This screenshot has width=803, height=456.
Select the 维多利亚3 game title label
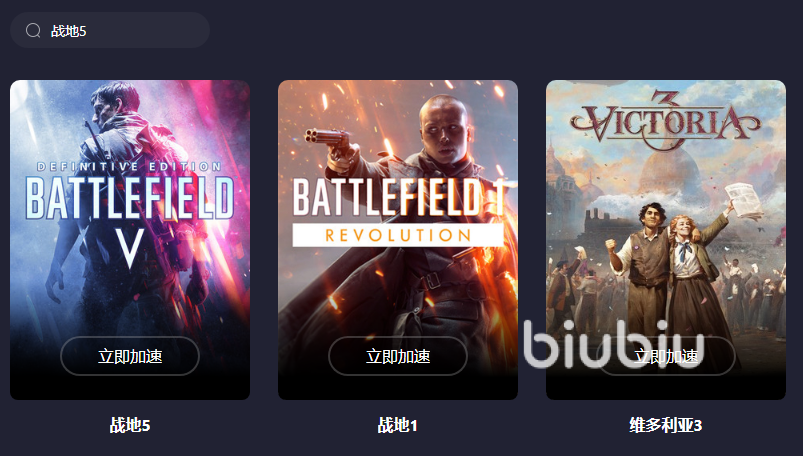click(666, 425)
